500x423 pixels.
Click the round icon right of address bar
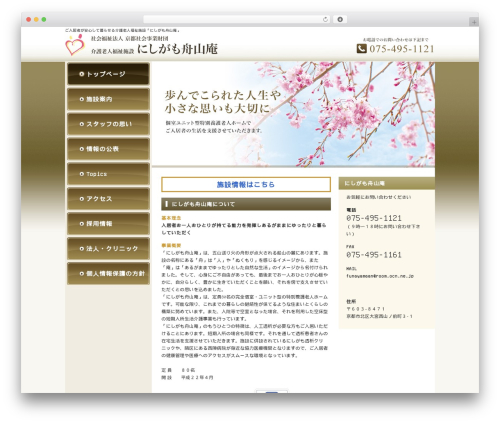point(340,19)
